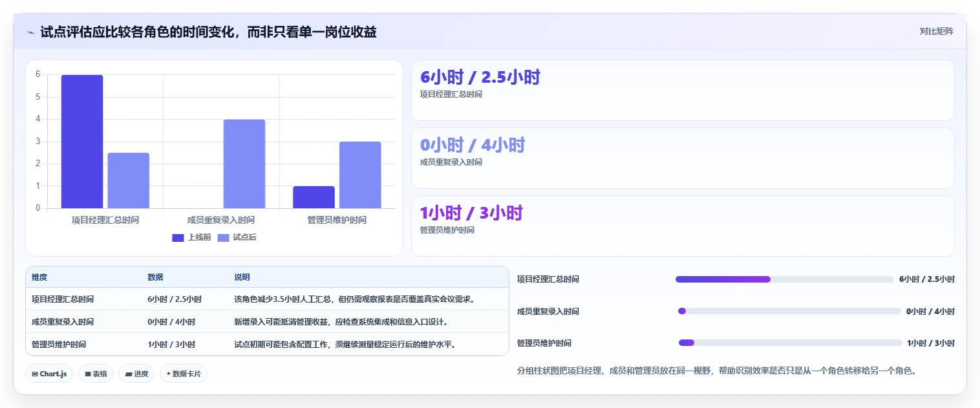Select table cell 0小时 / 4小时

coord(171,322)
